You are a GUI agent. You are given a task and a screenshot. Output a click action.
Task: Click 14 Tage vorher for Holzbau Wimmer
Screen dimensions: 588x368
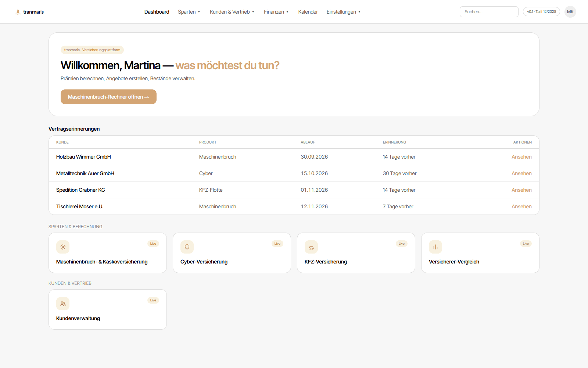coord(399,157)
